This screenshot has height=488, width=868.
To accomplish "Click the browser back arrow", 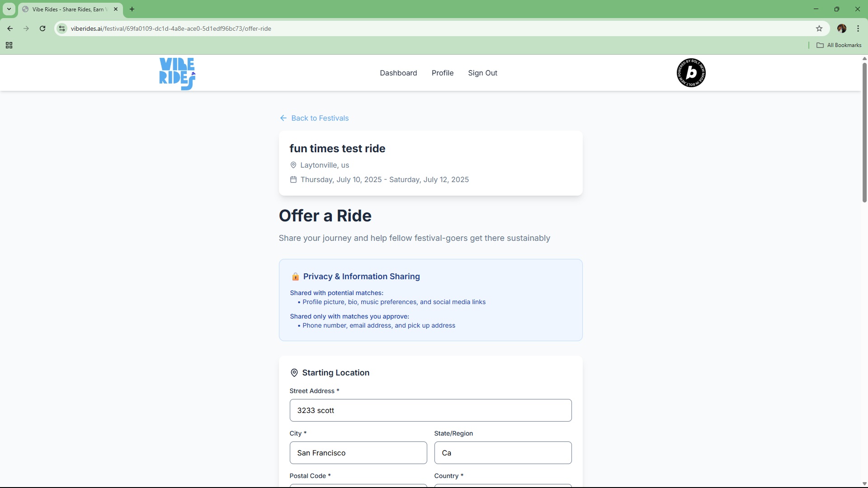I will [x=10, y=28].
